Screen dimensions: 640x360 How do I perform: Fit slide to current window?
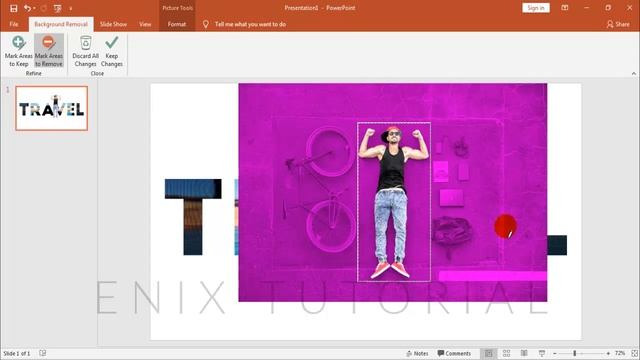634,353
